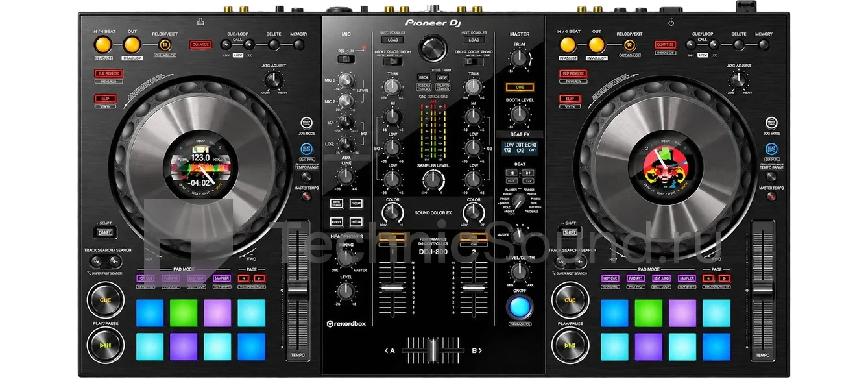Start playback with PLAY/PAUSE on deck 1
868x379 pixels.
pos(106,345)
